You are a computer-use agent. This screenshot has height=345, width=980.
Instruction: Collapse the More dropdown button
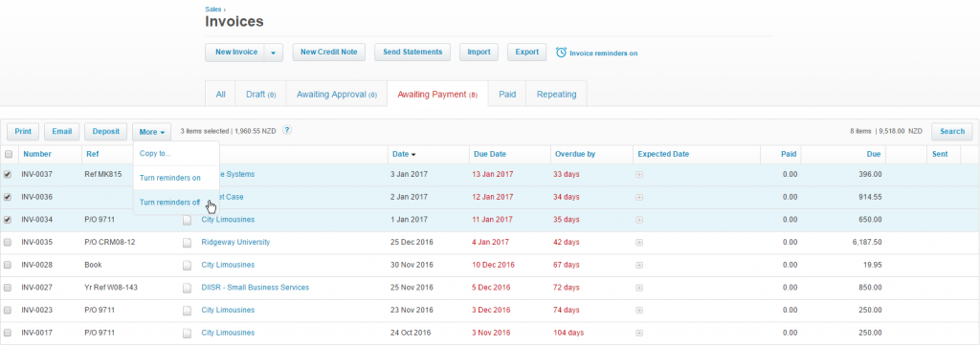pos(151,132)
